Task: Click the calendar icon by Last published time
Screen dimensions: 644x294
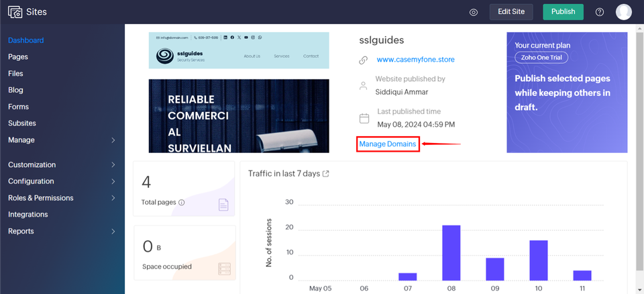Action: (364, 118)
